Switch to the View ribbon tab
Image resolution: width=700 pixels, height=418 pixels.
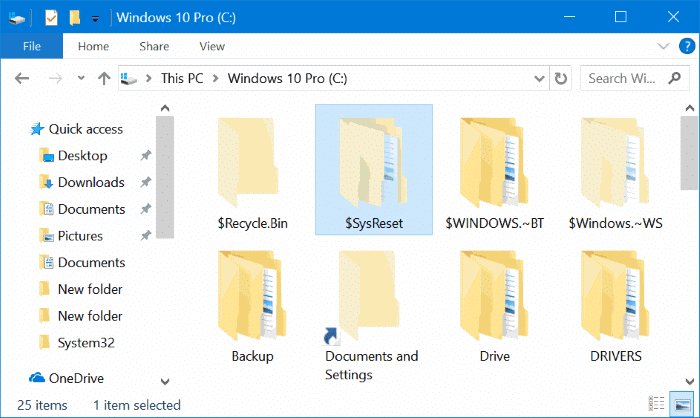click(x=212, y=46)
